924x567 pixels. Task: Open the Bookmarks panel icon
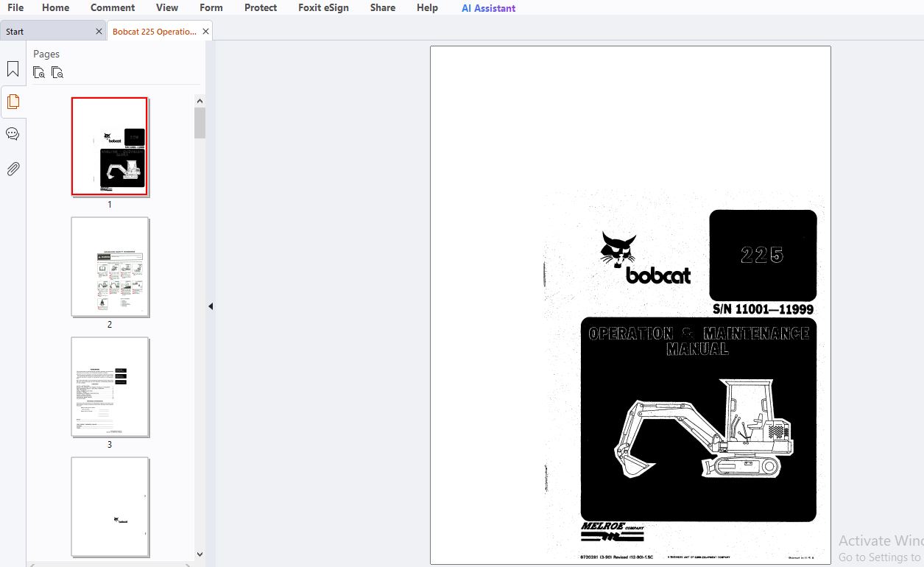click(13, 69)
